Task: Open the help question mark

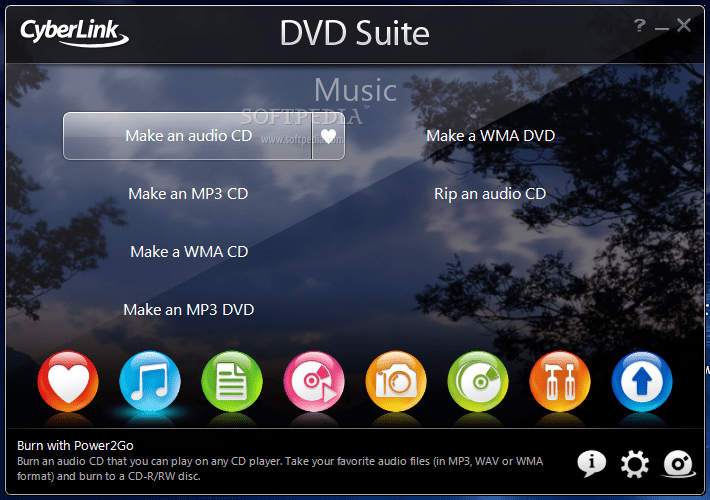Action: click(639, 25)
